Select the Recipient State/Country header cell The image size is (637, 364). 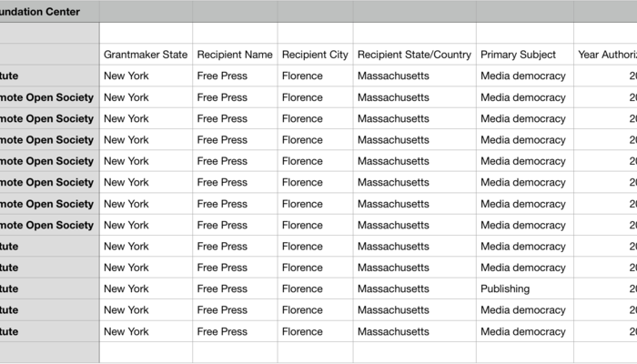(x=414, y=55)
